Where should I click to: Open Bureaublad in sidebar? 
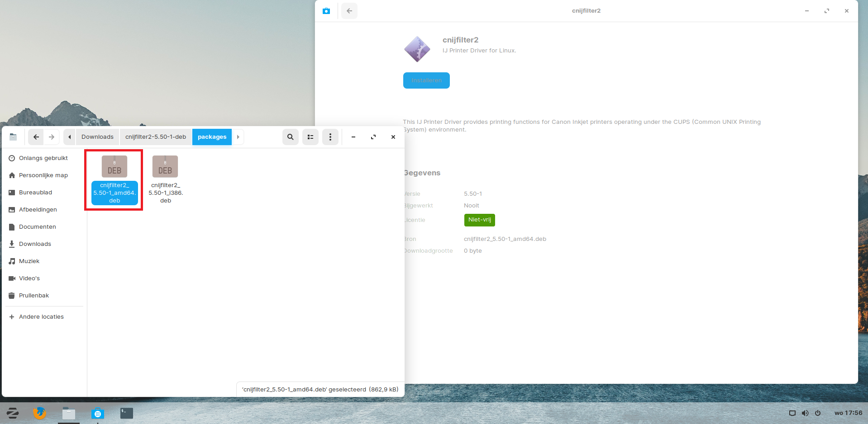click(x=43, y=193)
